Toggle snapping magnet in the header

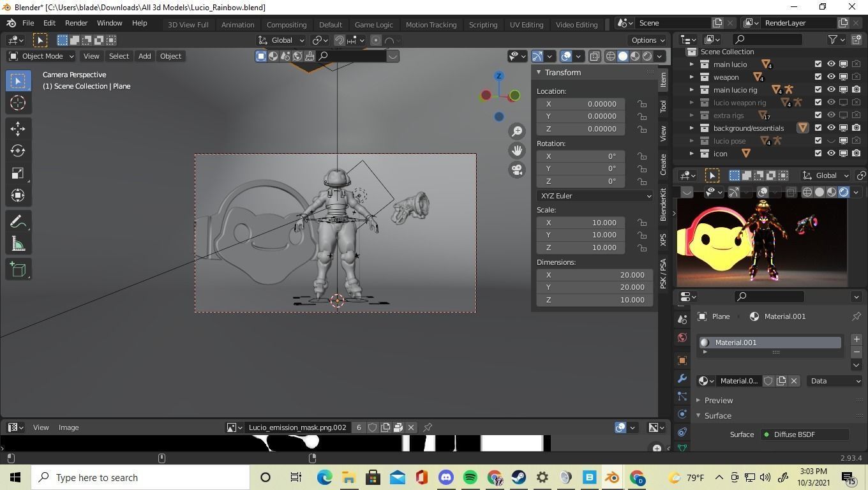[340, 40]
